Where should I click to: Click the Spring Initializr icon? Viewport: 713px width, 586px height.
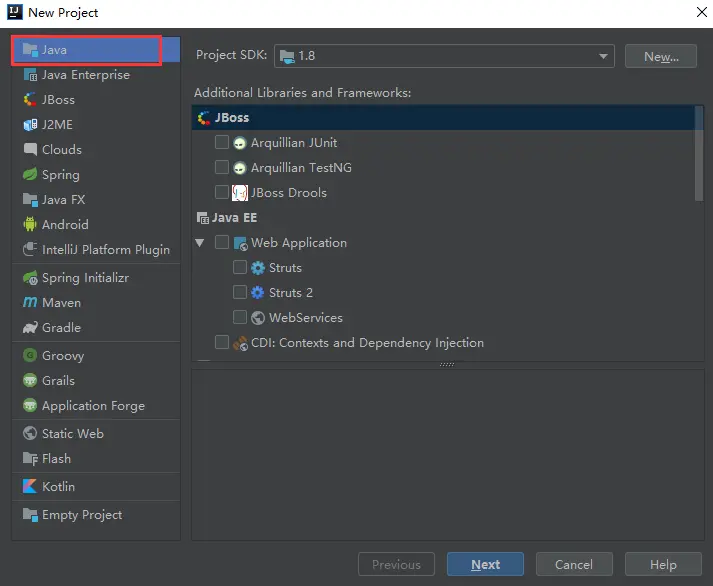click(30, 277)
